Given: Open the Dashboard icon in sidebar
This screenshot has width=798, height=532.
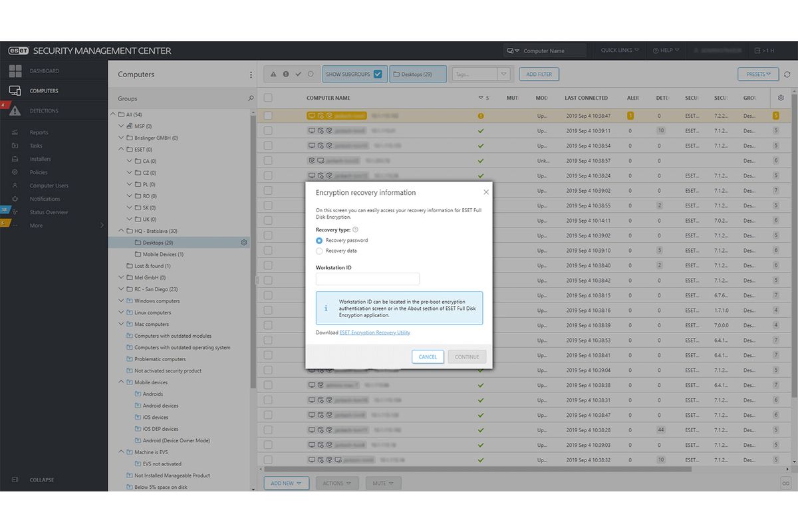Looking at the screenshot, I should pos(15,71).
